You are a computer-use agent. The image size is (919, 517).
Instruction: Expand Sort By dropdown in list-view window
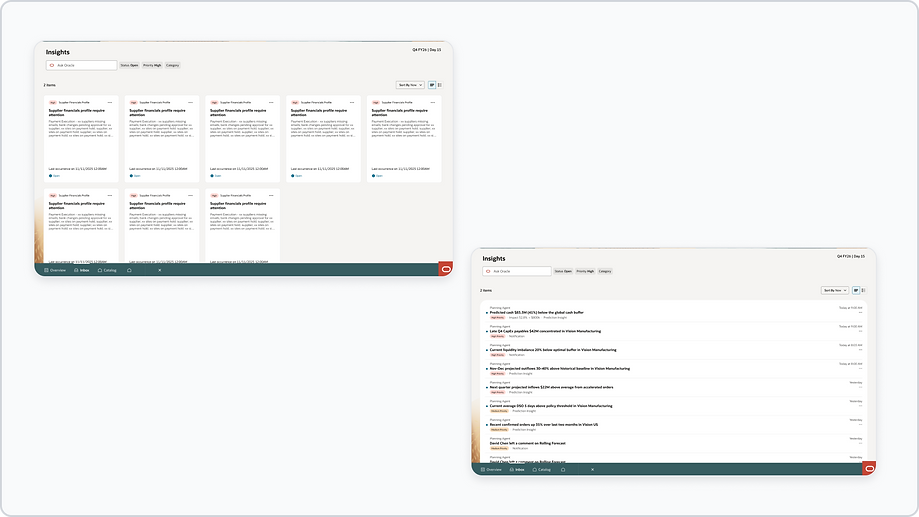point(835,290)
